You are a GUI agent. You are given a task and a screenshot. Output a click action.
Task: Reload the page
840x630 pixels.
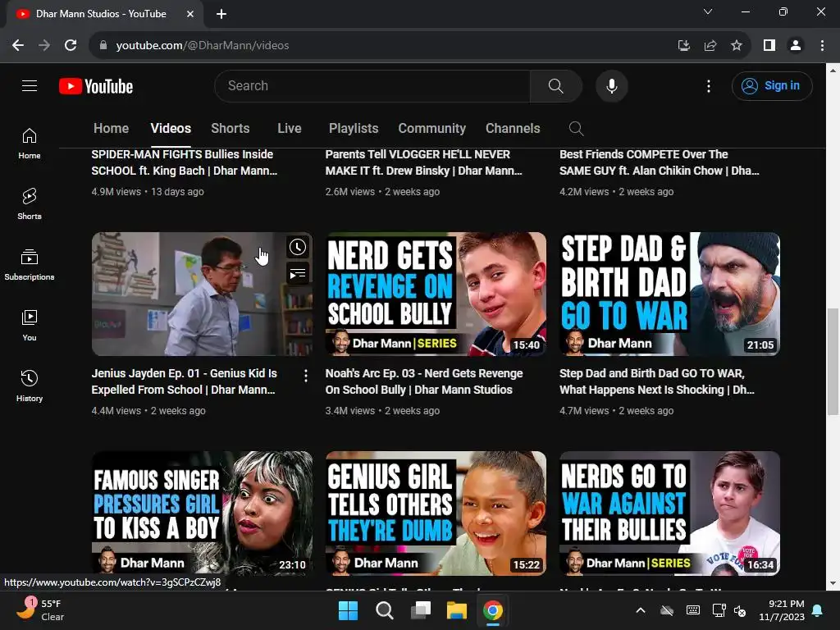71,46
